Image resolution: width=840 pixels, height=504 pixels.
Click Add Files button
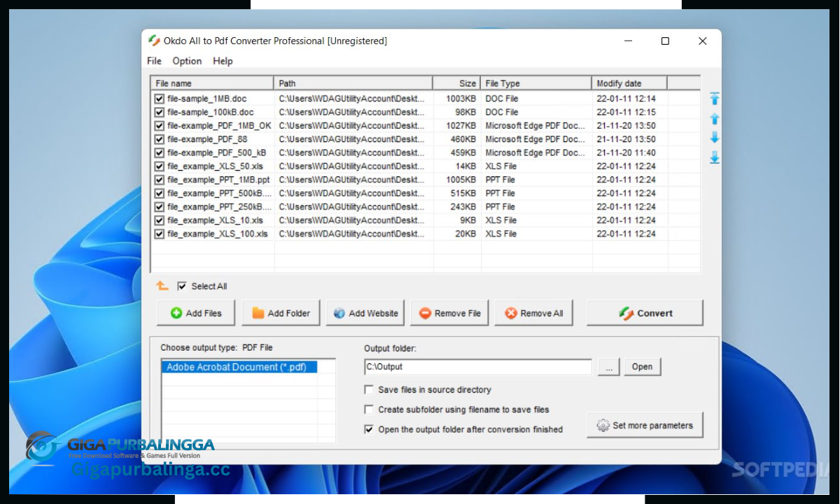point(196,313)
